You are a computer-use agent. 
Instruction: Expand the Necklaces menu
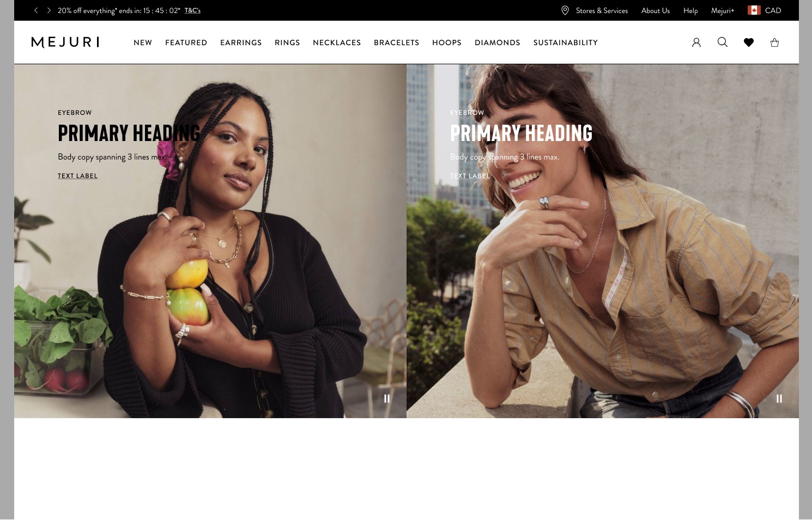[x=337, y=42]
